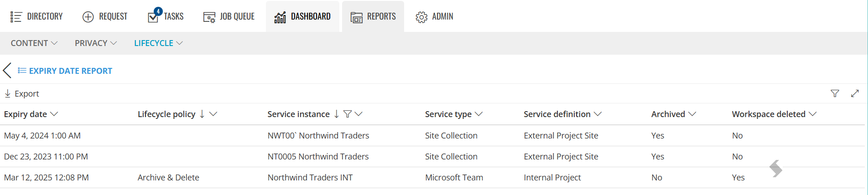The height and width of the screenshot is (195, 868).
Task: Click the Expiry date column header
Action: 26,114
